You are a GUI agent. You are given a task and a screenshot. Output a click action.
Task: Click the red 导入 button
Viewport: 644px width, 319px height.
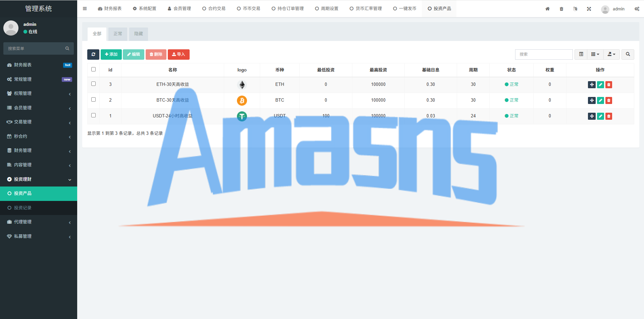pyautogui.click(x=179, y=54)
